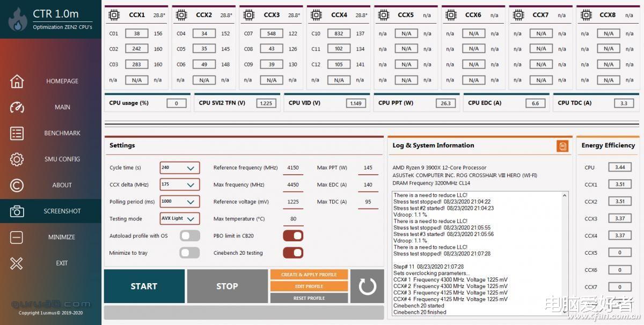Open the Cycle time dropdown
Screen dimensions: 644x325
point(180,168)
